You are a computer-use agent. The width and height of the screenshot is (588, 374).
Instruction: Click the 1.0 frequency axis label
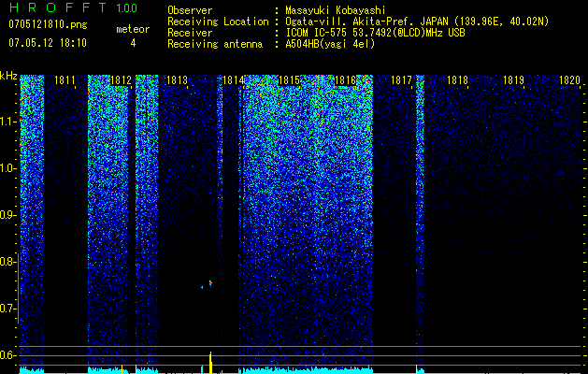click(7, 168)
